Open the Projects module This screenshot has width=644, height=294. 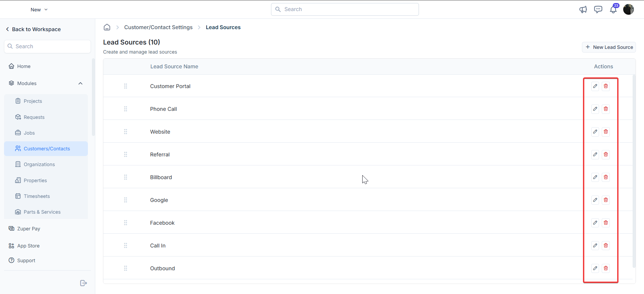pyautogui.click(x=46, y=101)
